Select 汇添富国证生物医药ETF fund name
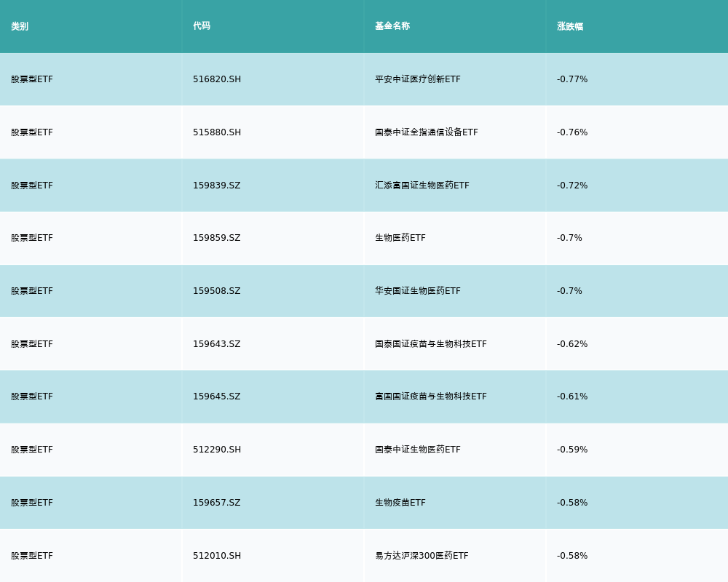 [x=422, y=186]
